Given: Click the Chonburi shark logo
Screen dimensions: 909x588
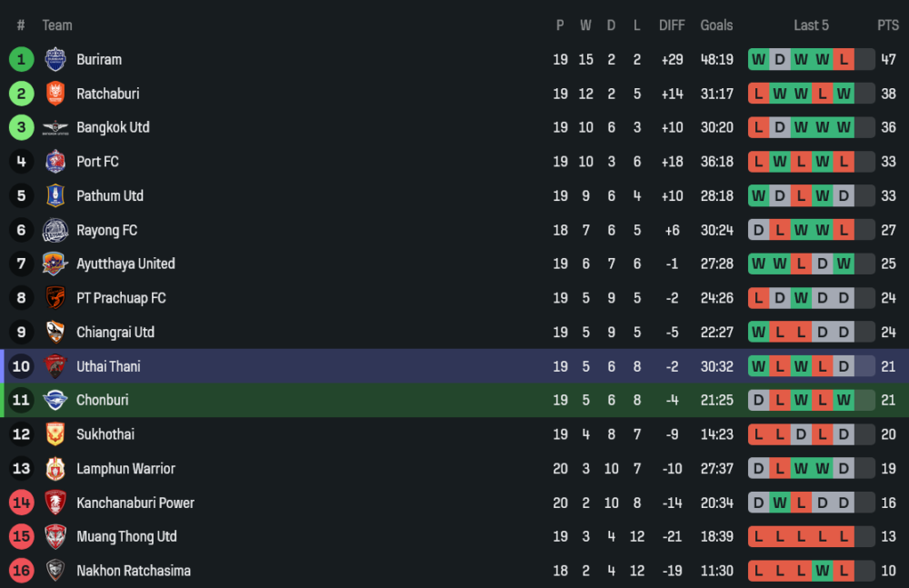Looking at the screenshot, I should (55, 400).
